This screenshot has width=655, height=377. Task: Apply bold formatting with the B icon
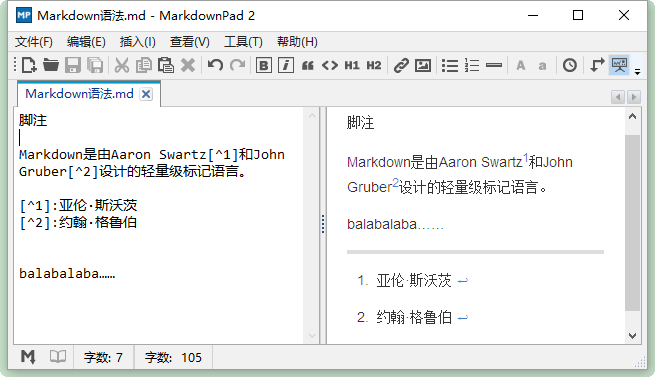point(264,65)
